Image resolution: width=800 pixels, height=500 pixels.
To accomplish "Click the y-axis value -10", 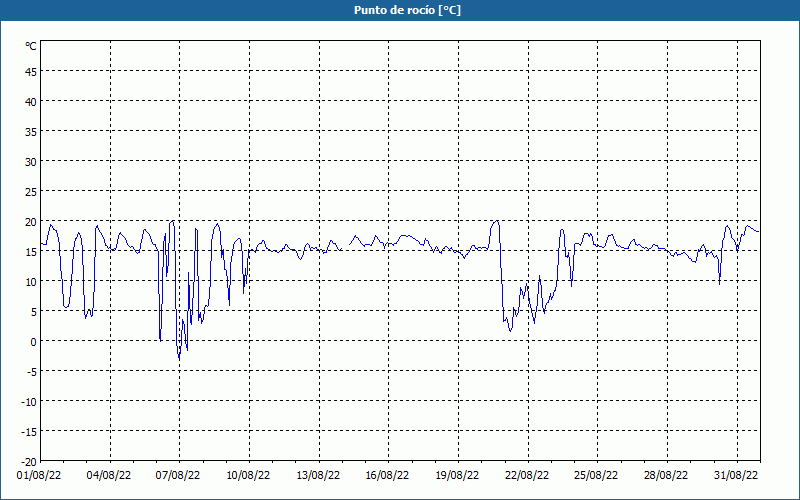I will pos(28,402).
